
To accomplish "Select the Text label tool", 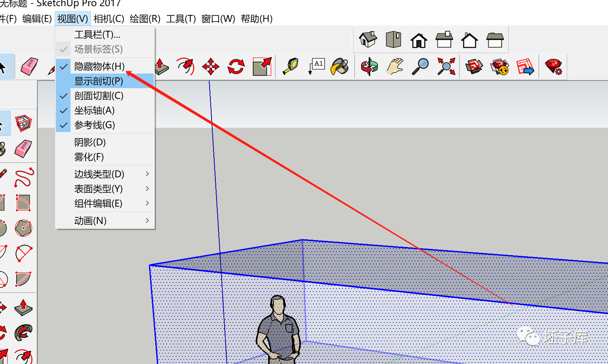I will [317, 67].
